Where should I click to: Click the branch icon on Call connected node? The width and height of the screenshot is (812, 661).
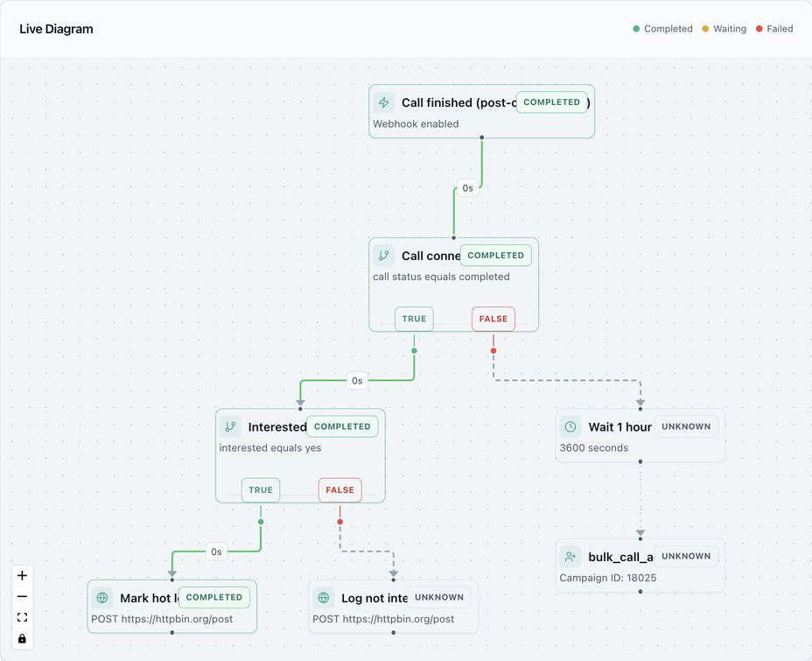(x=384, y=256)
